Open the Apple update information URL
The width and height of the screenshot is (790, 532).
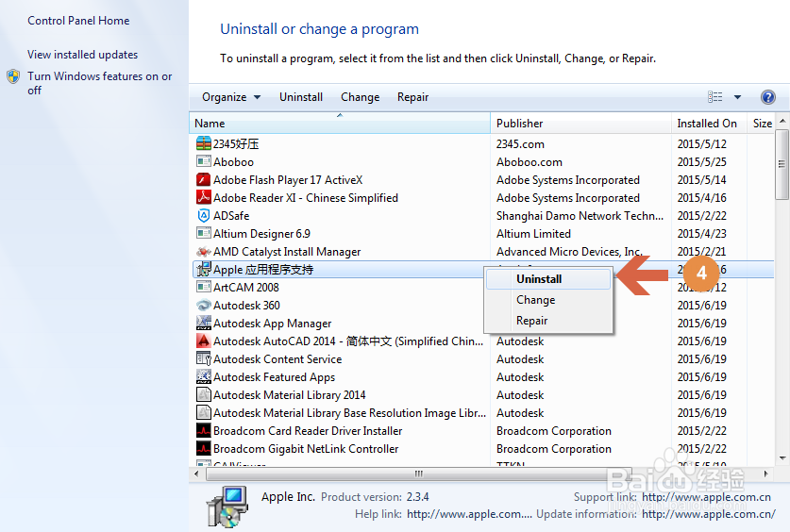(709, 514)
